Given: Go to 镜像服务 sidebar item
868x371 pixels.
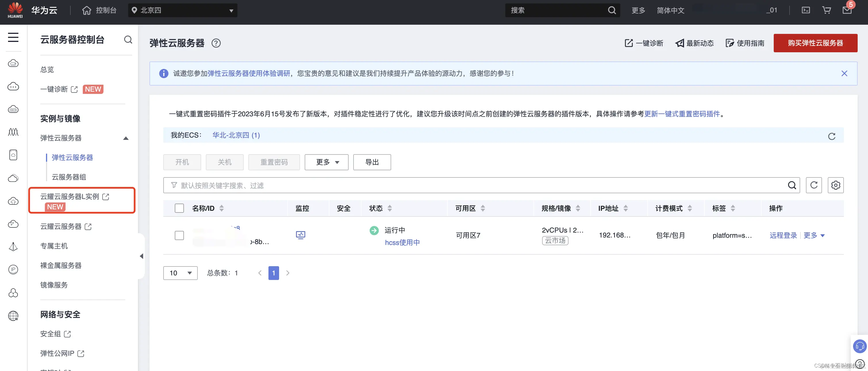Looking at the screenshot, I should click(x=54, y=285).
